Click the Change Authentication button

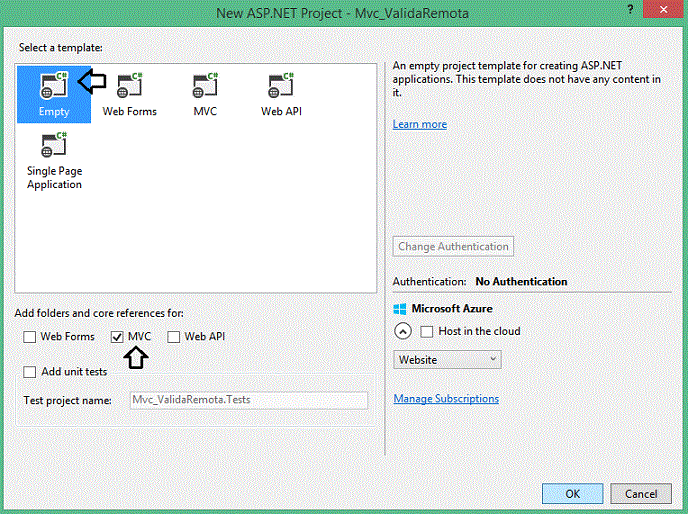coord(453,246)
